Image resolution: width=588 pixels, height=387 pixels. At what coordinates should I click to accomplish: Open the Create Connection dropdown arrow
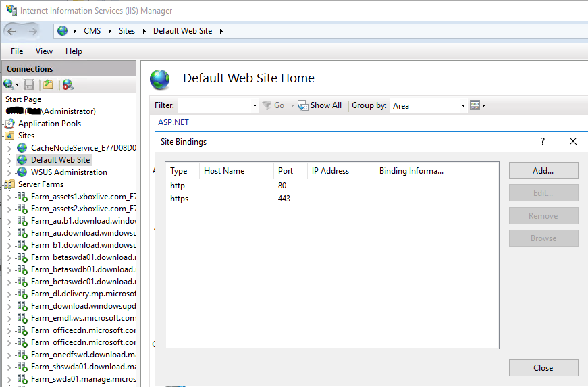pos(17,84)
